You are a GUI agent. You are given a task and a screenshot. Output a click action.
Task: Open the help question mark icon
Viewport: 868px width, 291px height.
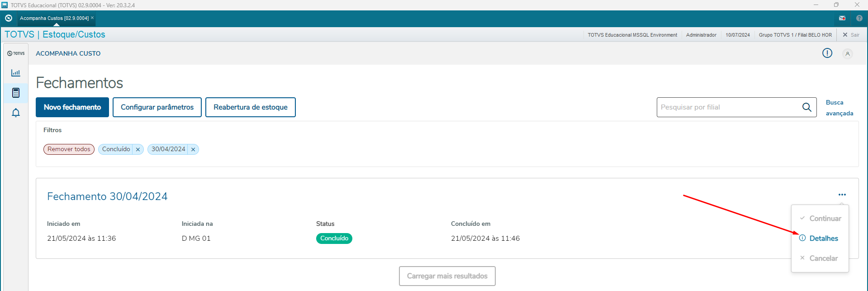pos(859,18)
